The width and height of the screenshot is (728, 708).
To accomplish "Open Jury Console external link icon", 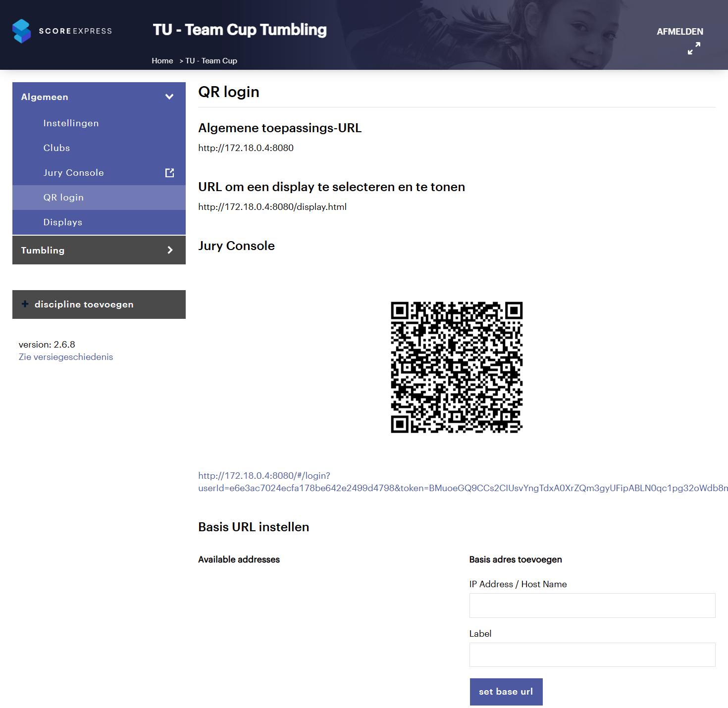I will 169,173.
